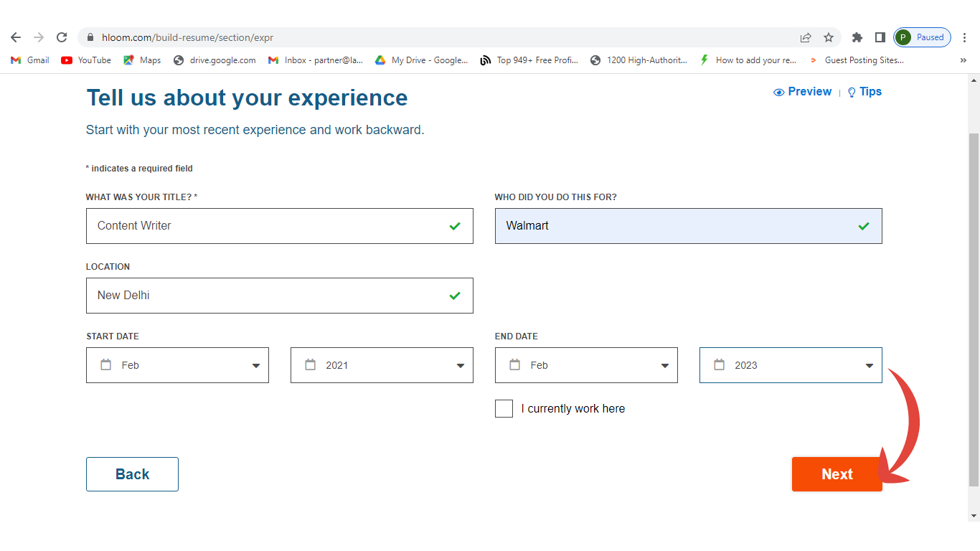Open the Chrome extensions puzzle icon
This screenshot has height=551, width=980.
(x=857, y=37)
